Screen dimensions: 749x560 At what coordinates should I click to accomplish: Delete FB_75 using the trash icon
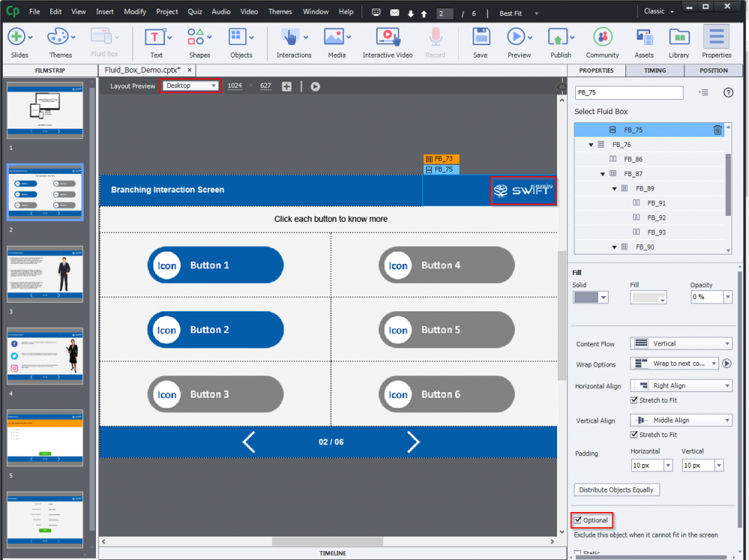(718, 129)
